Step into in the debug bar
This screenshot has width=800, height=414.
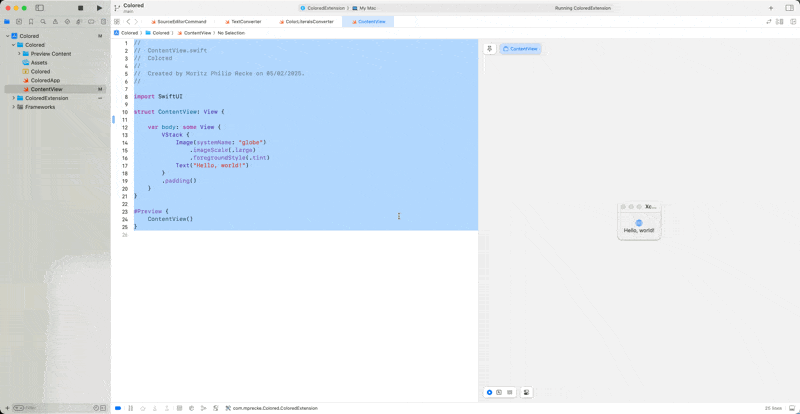pos(155,408)
